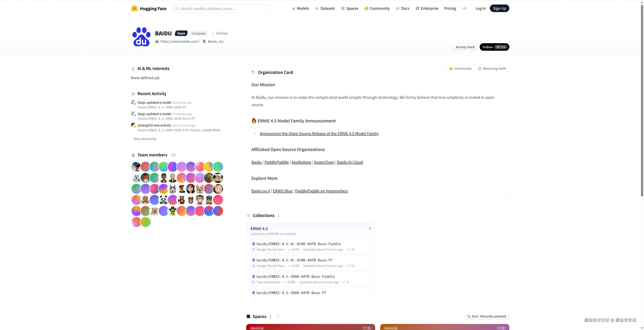The width and height of the screenshot is (644, 330).
Task: Click the panda team member avatar
Action: point(164,200)
